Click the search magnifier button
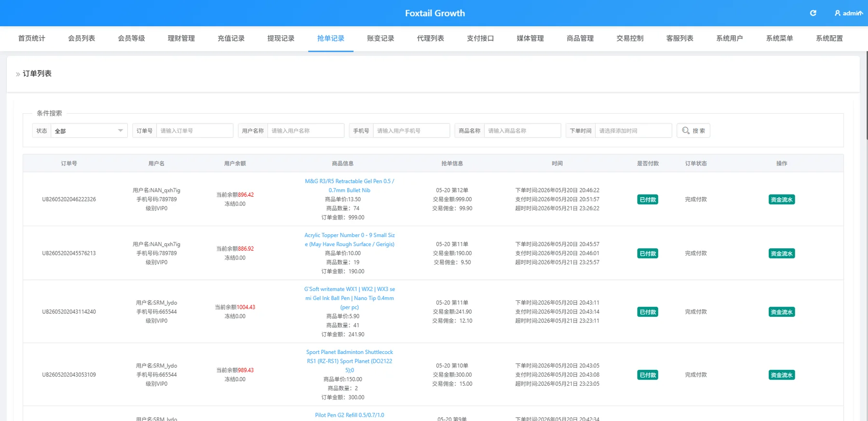This screenshot has height=421, width=868. (x=693, y=131)
